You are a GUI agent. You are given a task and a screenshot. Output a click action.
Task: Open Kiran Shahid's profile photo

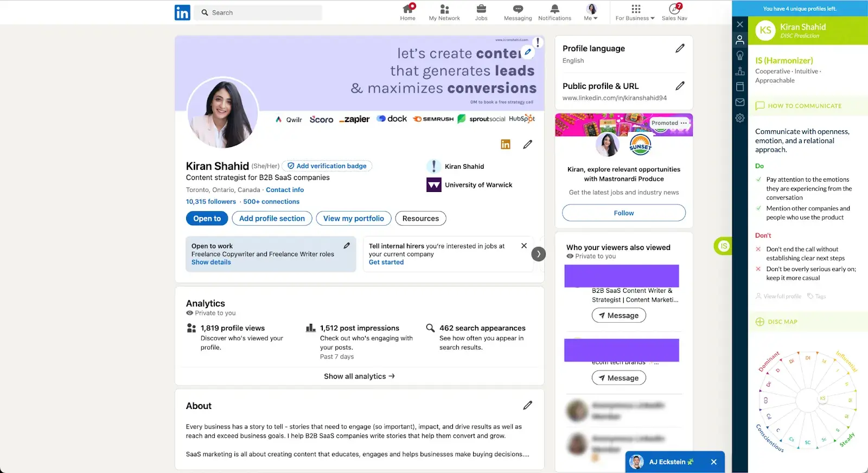click(x=222, y=113)
